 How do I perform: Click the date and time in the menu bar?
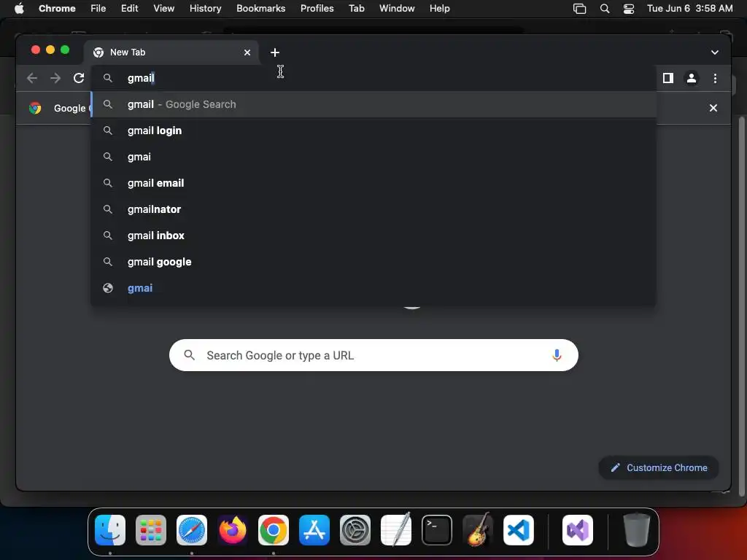pos(690,8)
